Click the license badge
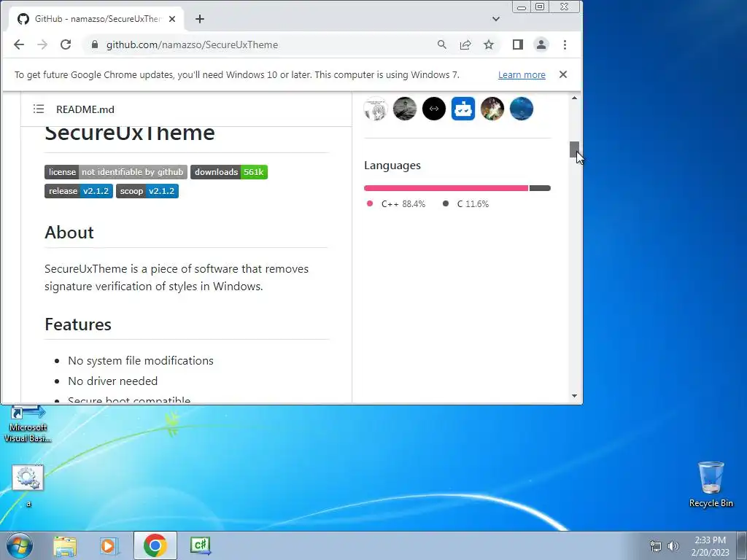 tap(116, 172)
